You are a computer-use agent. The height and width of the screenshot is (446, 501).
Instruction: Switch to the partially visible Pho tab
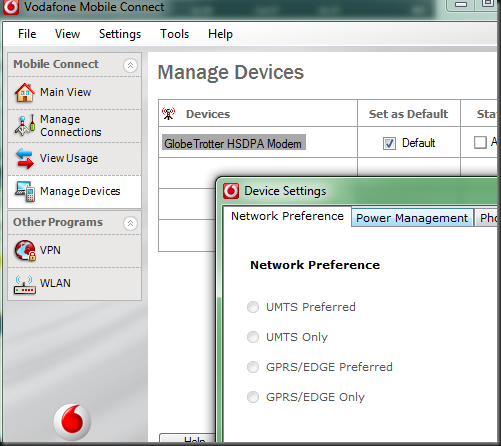[x=487, y=218]
